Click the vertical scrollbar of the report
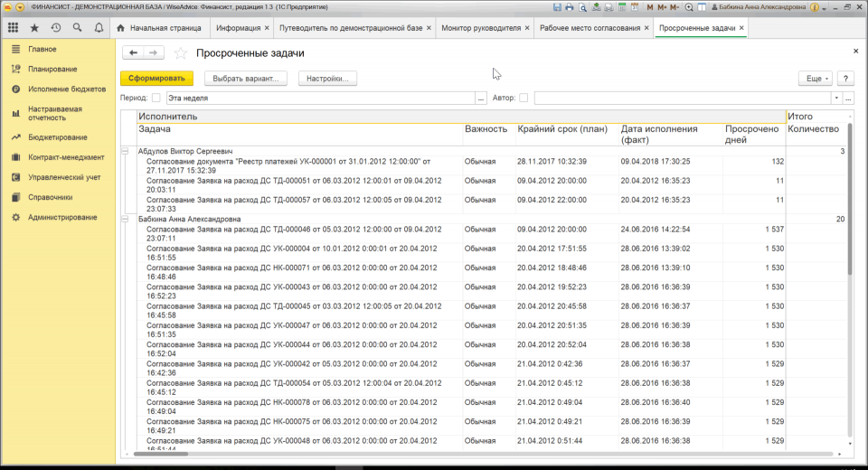The width and height of the screenshot is (868, 470). [850, 199]
